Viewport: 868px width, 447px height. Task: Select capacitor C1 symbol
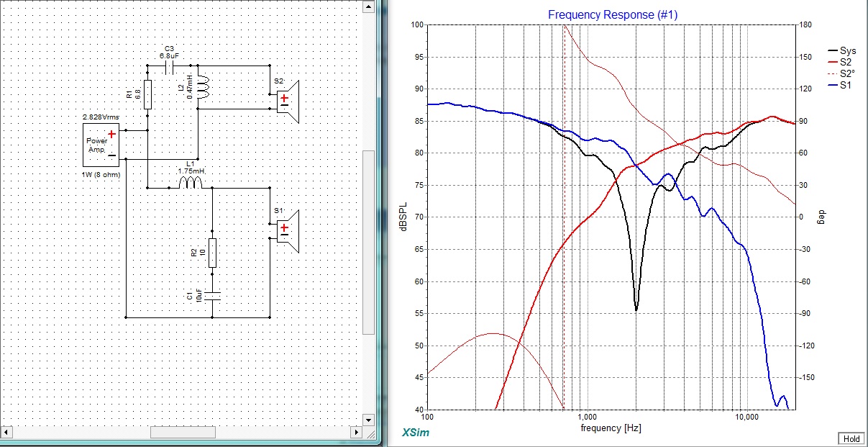click(212, 295)
